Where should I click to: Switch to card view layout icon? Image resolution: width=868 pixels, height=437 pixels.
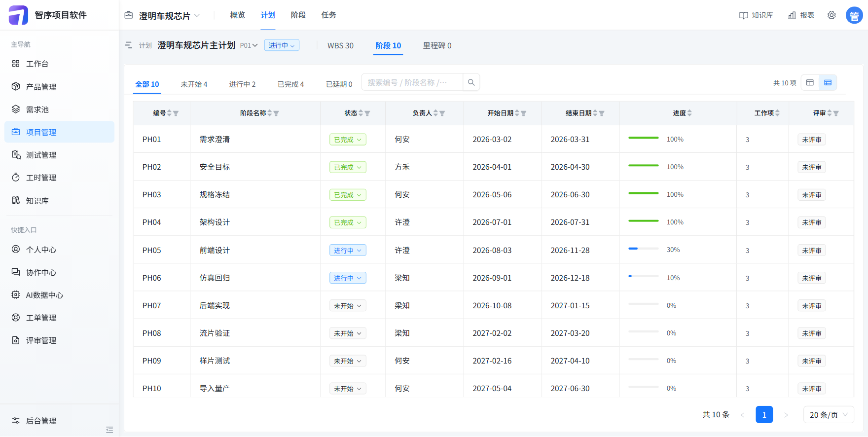pos(810,83)
